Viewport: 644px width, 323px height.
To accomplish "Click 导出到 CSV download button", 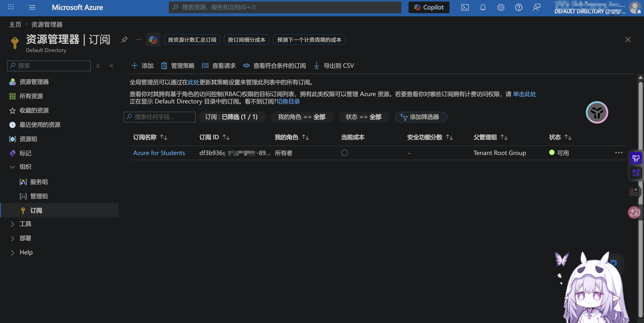I will [x=334, y=66].
